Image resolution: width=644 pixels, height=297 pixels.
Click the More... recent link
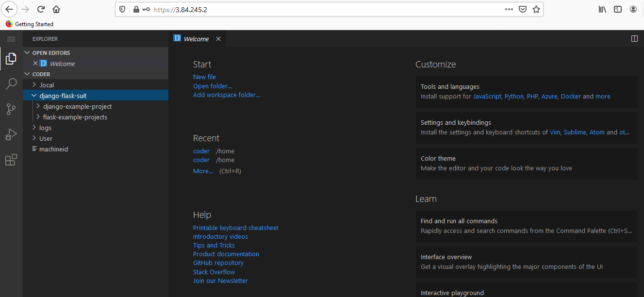click(x=203, y=171)
